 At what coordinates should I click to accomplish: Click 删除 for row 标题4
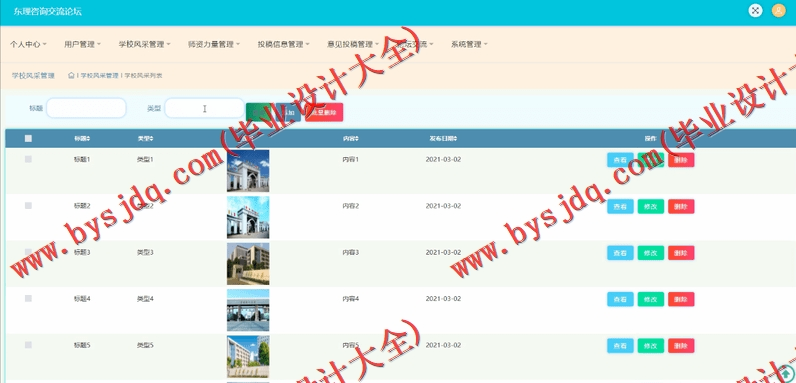[x=681, y=299]
